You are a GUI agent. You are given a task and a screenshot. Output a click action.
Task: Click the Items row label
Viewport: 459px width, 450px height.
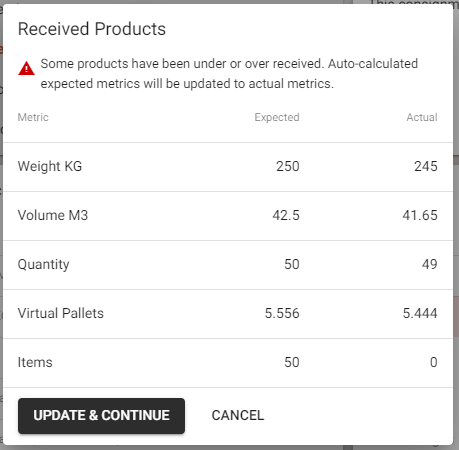[35, 362]
